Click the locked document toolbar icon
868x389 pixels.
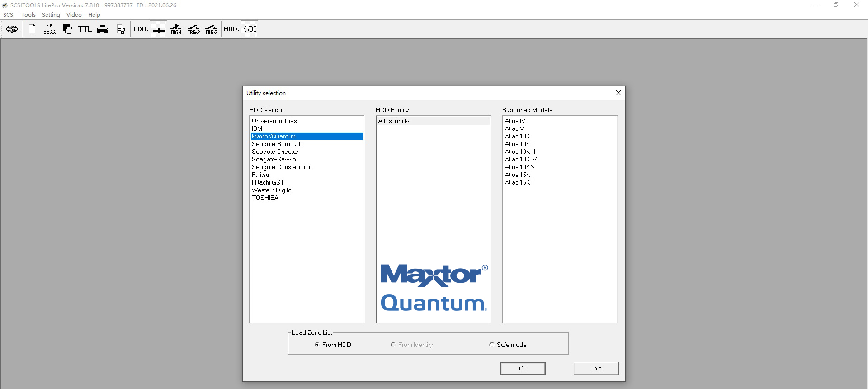(x=121, y=29)
